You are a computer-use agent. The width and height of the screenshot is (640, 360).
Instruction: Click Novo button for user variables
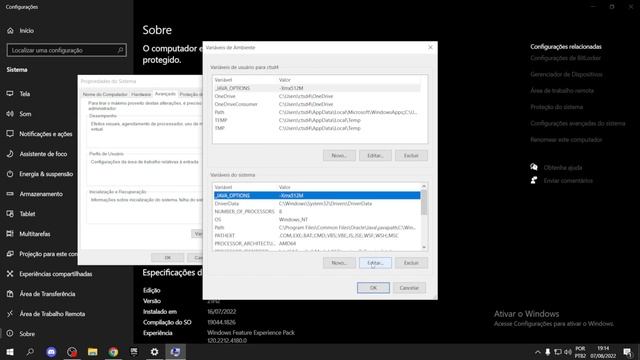tap(339, 156)
